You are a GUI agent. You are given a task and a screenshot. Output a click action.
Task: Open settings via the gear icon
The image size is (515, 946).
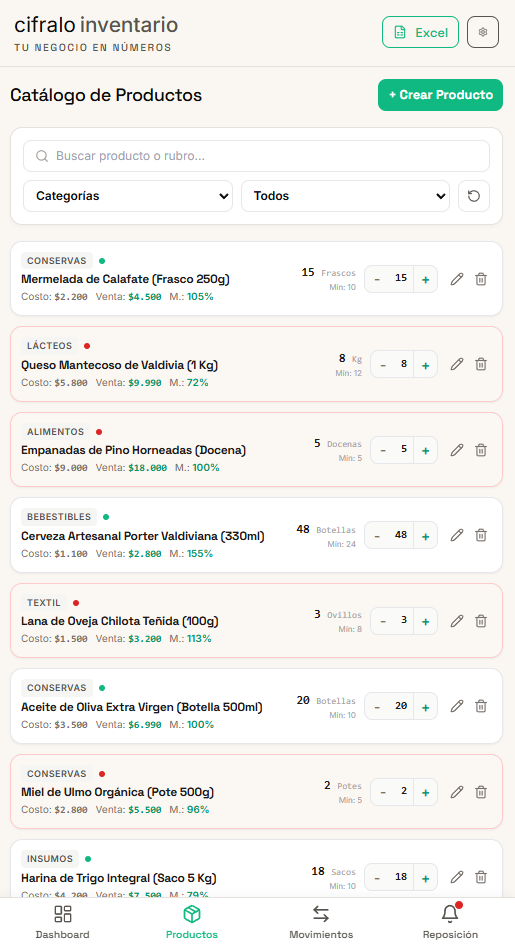click(x=482, y=32)
